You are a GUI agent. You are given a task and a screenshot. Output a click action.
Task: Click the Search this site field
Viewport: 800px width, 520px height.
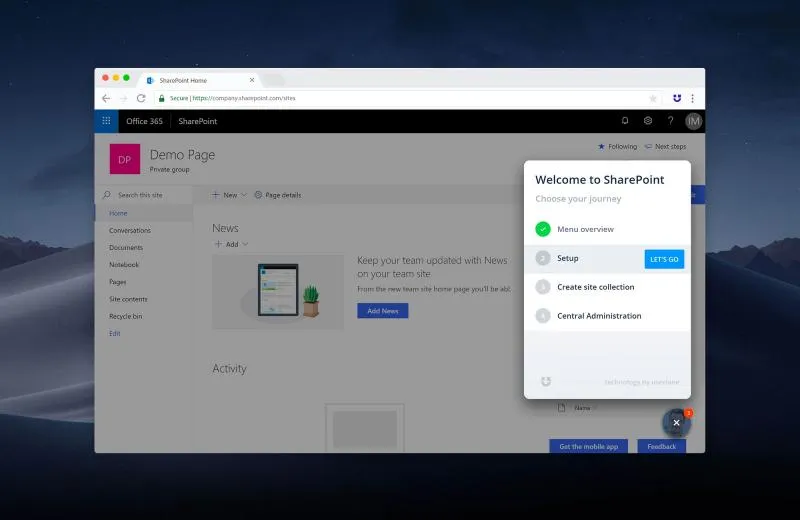click(144, 195)
